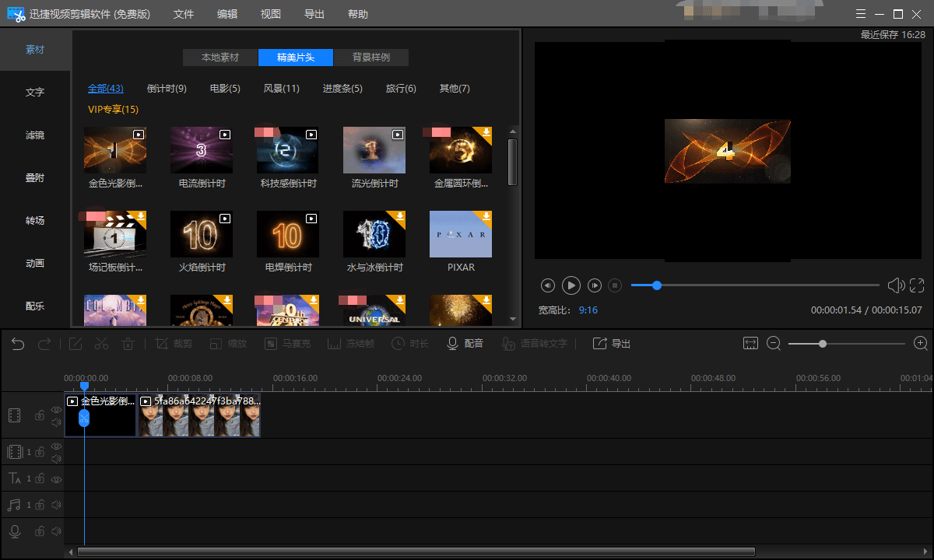Screen dimensions: 934x560
Task: Open the 转场 transitions sidebar panel
Action: click(35, 221)
